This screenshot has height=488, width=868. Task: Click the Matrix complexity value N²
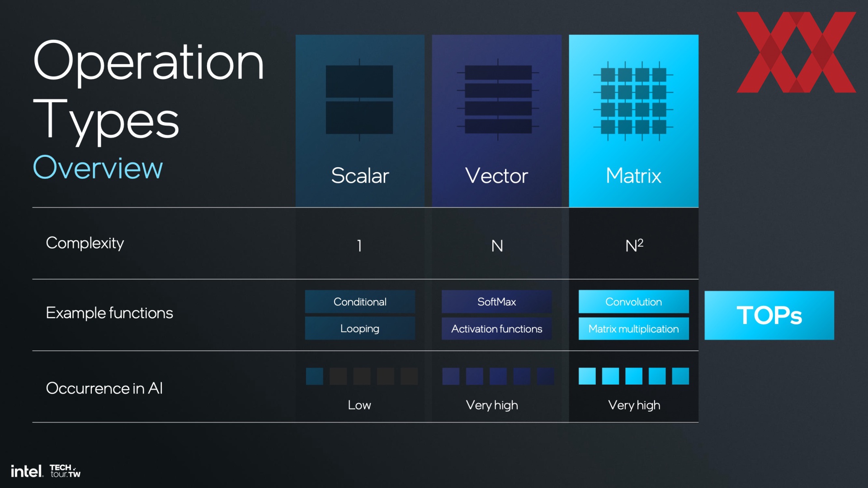[x=634, y=245]
